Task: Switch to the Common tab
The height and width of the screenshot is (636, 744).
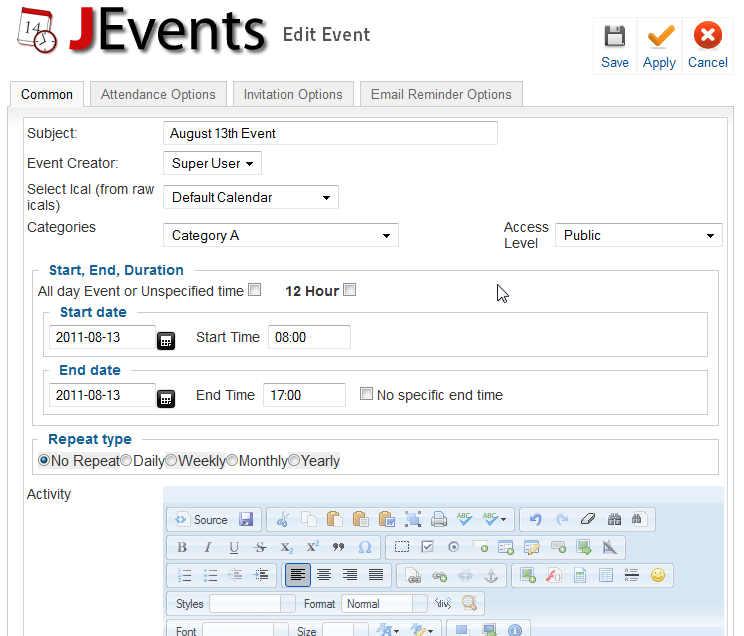Action: [47, 94]
